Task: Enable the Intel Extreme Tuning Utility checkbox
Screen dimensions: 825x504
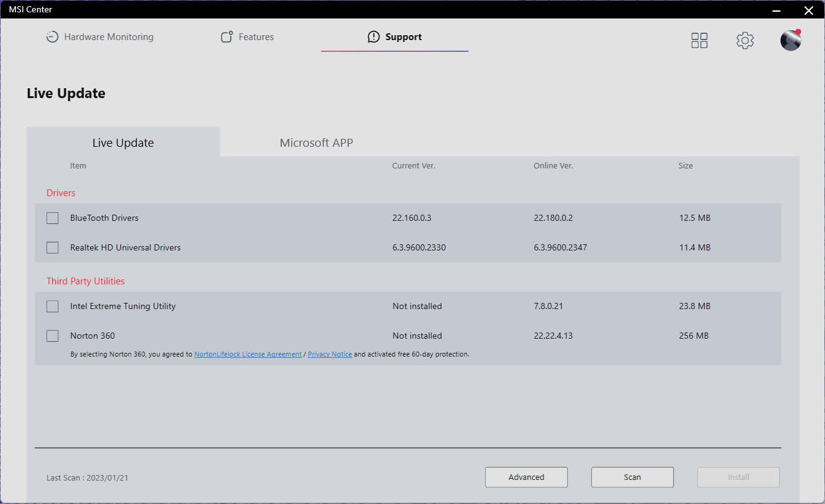Action: [52, 306]
